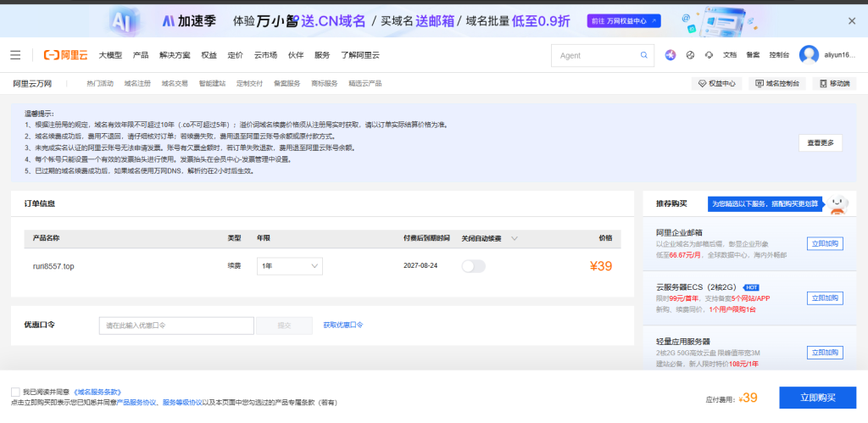The height and width of the screenshot is (423, 868).
Task: Open 域名控制台 button with monitor icon
Action: click(x=777, y=84)
